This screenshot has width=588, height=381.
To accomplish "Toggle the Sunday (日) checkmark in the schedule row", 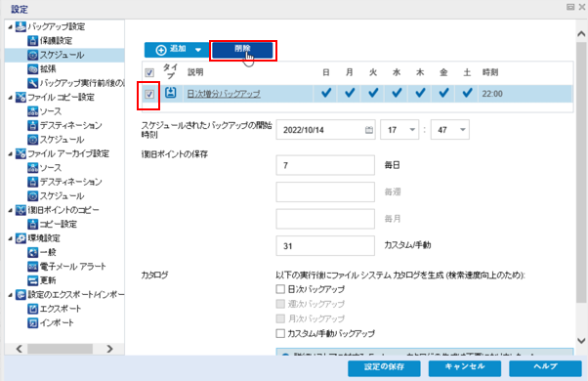I will tap(326, 93).
